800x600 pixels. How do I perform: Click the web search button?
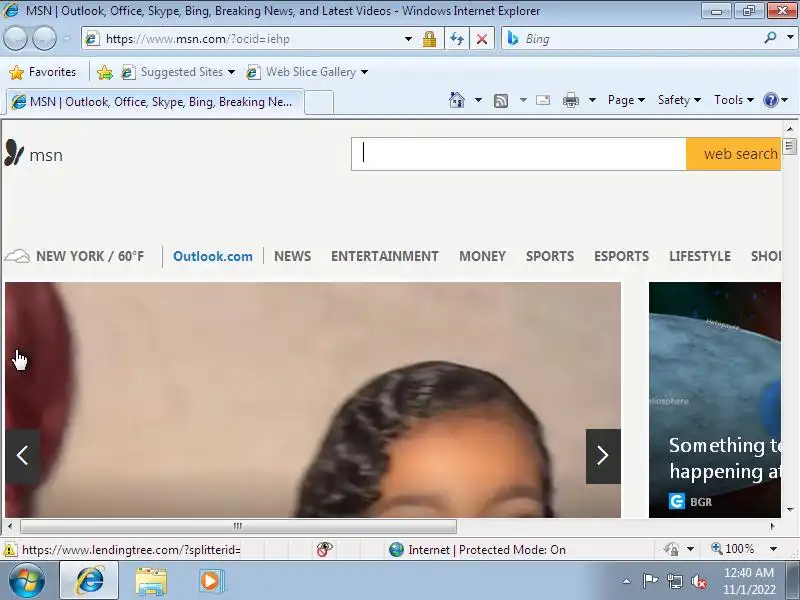coord(734,154)
